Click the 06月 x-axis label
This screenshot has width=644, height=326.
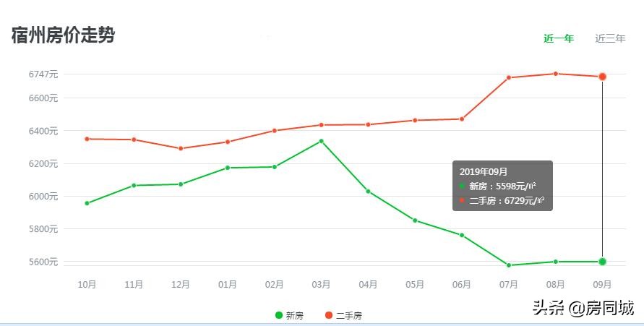(461, 285)
